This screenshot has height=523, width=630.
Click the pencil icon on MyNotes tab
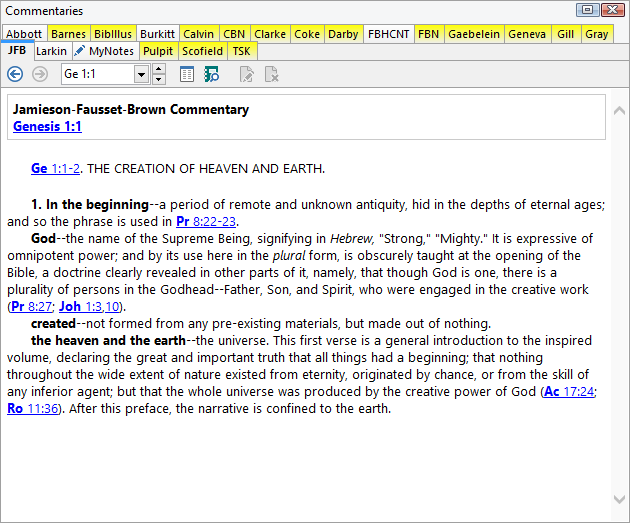point(80,51)
